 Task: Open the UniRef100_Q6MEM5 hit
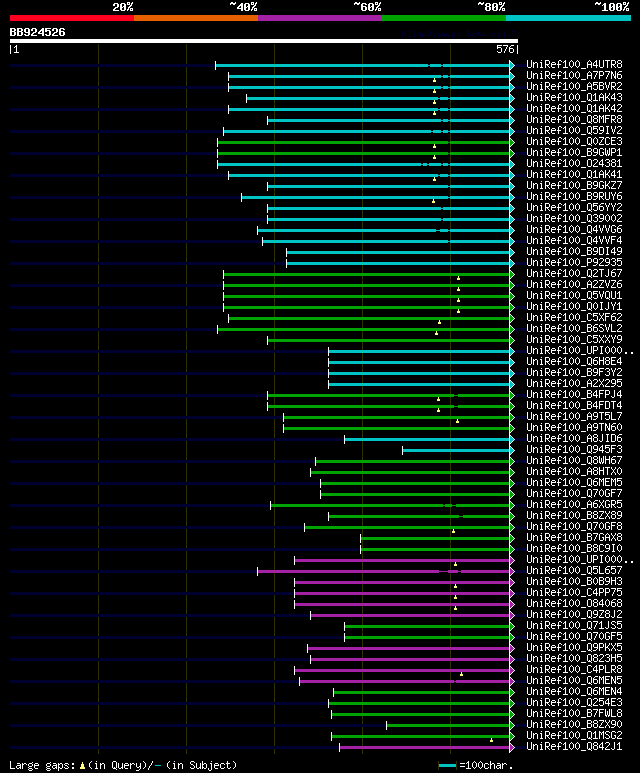tap(574, 482)
